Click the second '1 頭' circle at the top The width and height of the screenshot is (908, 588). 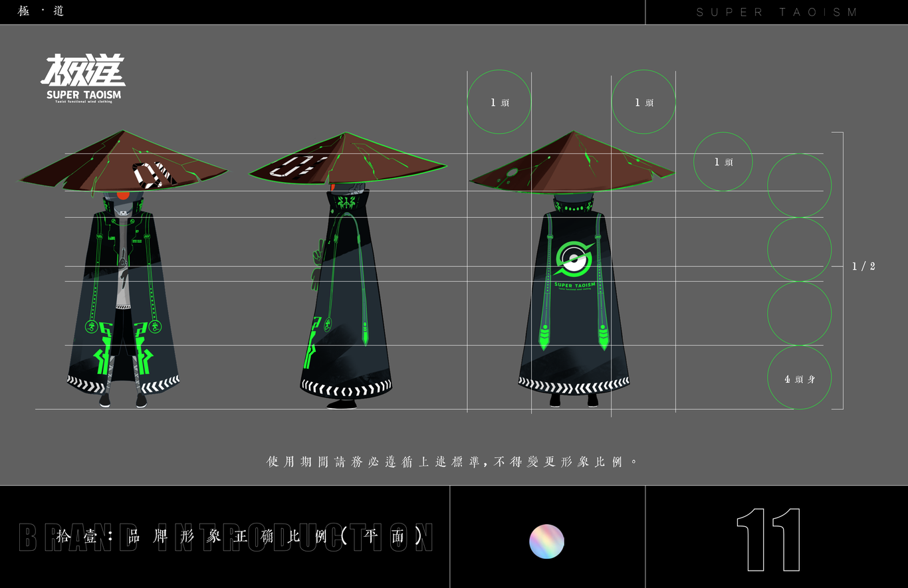(643, 102)
